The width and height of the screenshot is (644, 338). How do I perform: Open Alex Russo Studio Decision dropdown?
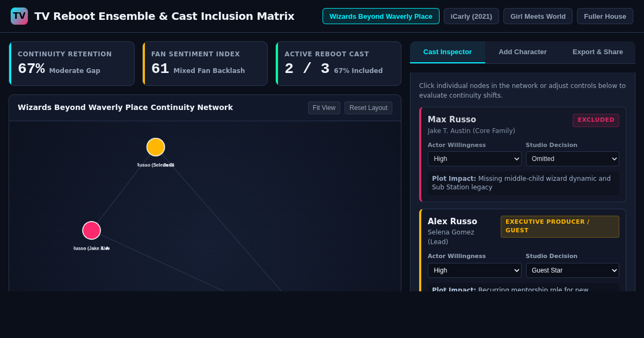pos(573,270)
